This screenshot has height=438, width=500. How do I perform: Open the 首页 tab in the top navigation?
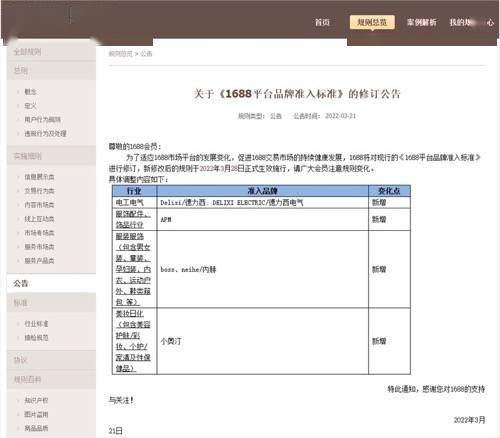(322, 22)
